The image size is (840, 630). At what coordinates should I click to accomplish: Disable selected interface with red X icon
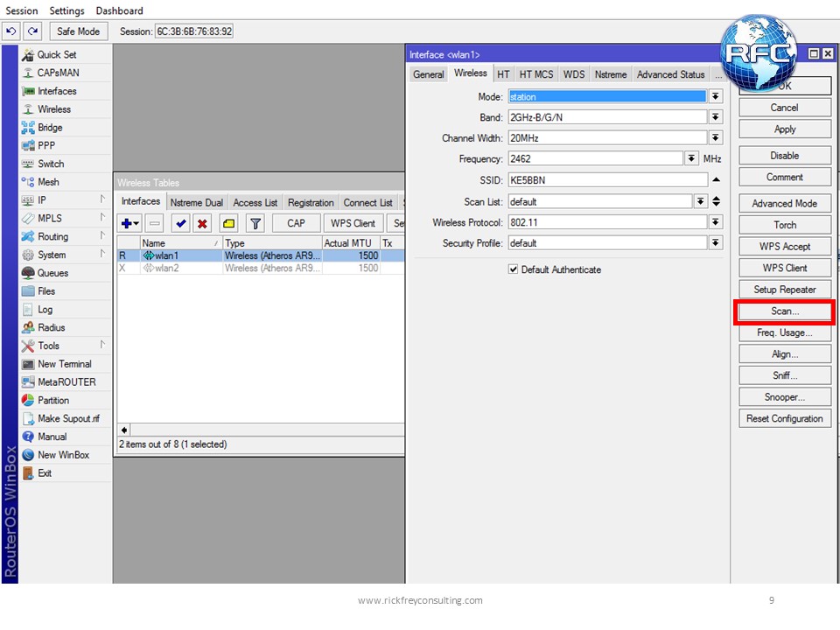point(202,223)
